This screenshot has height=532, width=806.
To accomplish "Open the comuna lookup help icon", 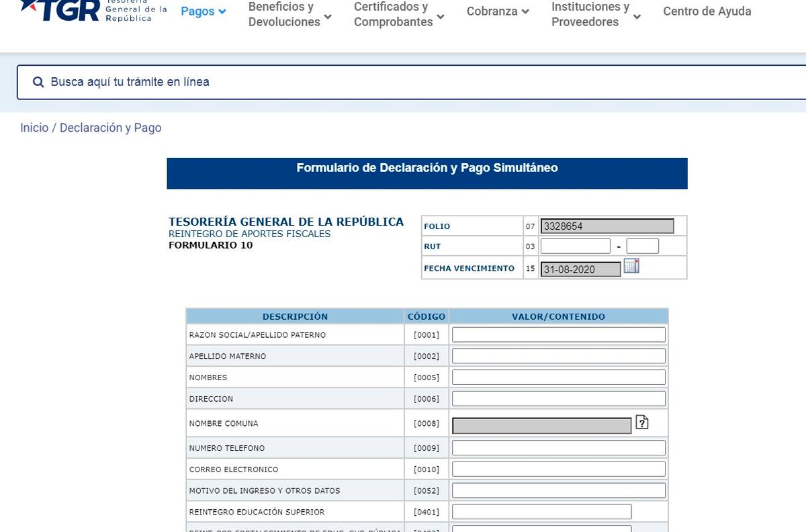I will 642,423.
